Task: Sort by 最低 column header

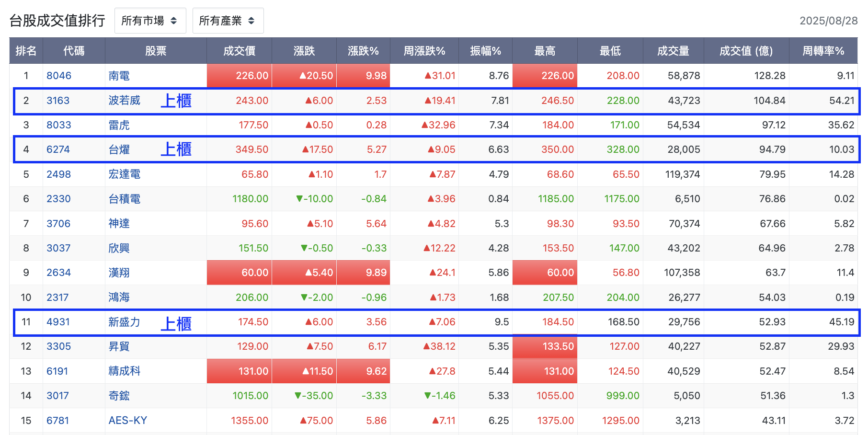Action: (x=610, y=51)
